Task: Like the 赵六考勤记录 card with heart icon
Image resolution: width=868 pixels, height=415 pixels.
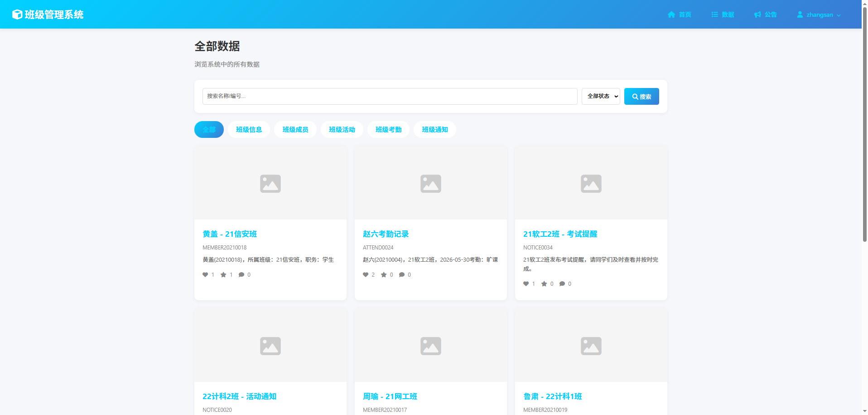Action: [x=366, y=275]
